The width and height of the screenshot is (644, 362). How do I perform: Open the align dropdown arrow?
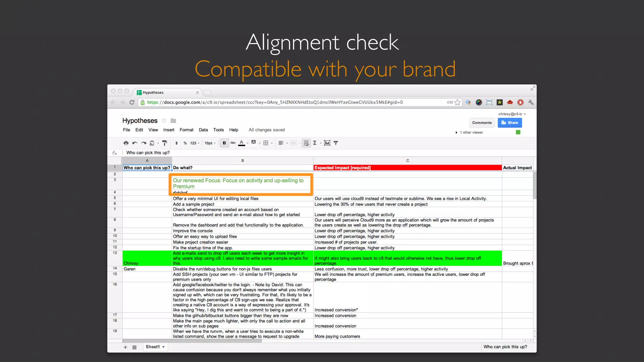pyautogui.click(x=287, y=143)
